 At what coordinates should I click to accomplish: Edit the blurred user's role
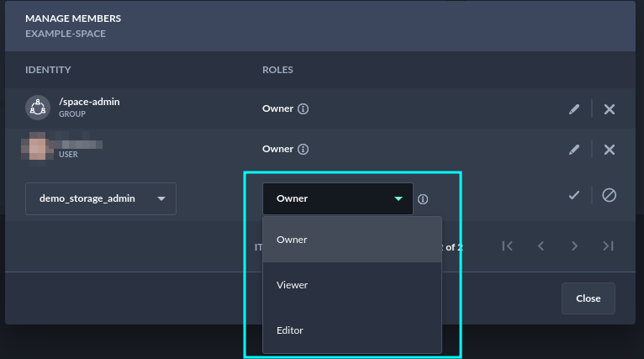point(574,150)
